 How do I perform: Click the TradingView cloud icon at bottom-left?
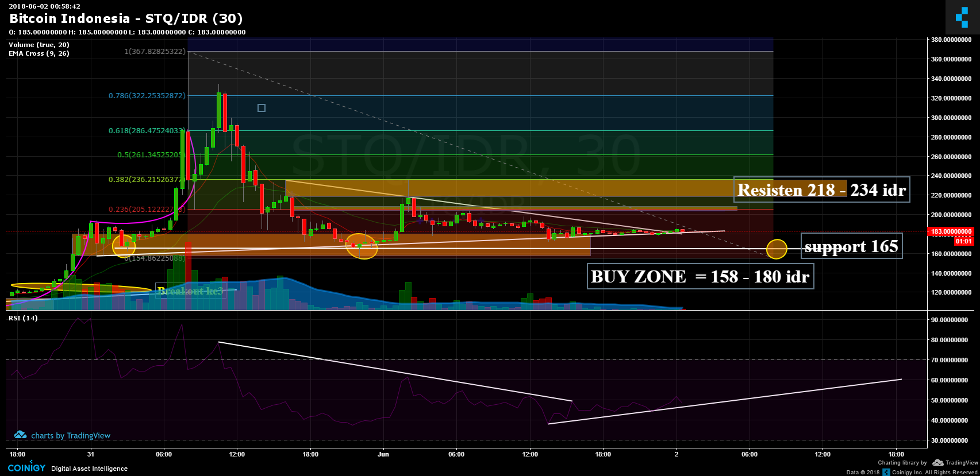pos(21,435)
